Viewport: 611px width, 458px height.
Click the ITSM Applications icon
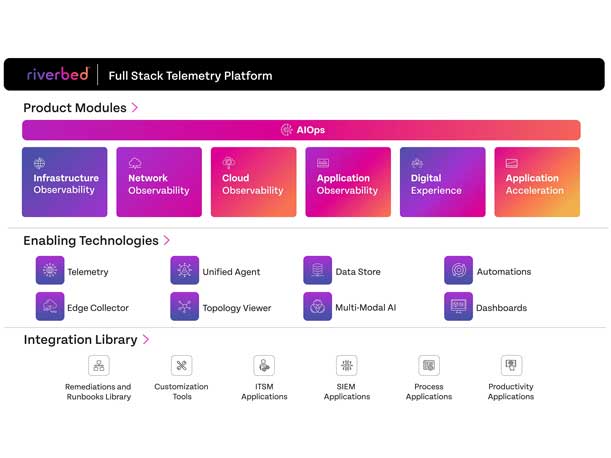click(264, 366)
